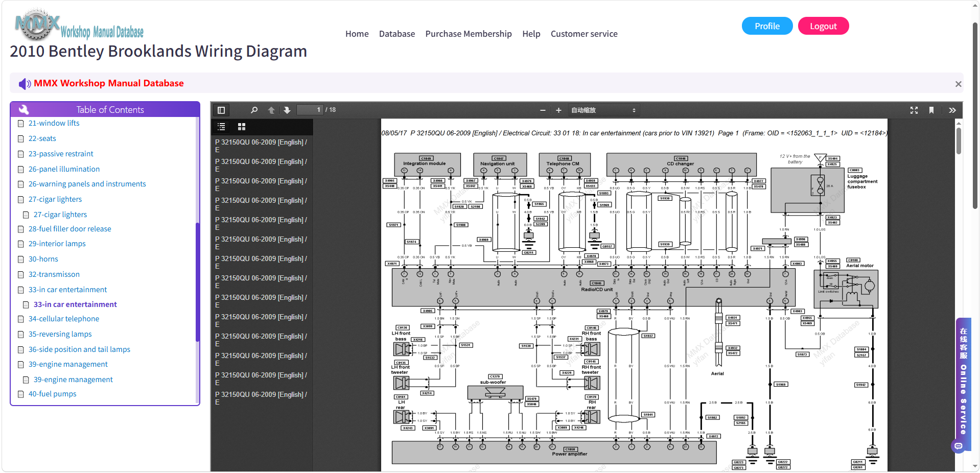This screenshot has width=980, height=473.
Task: Select the bold 33-in car entertainment sub-item
Action: 75,304
